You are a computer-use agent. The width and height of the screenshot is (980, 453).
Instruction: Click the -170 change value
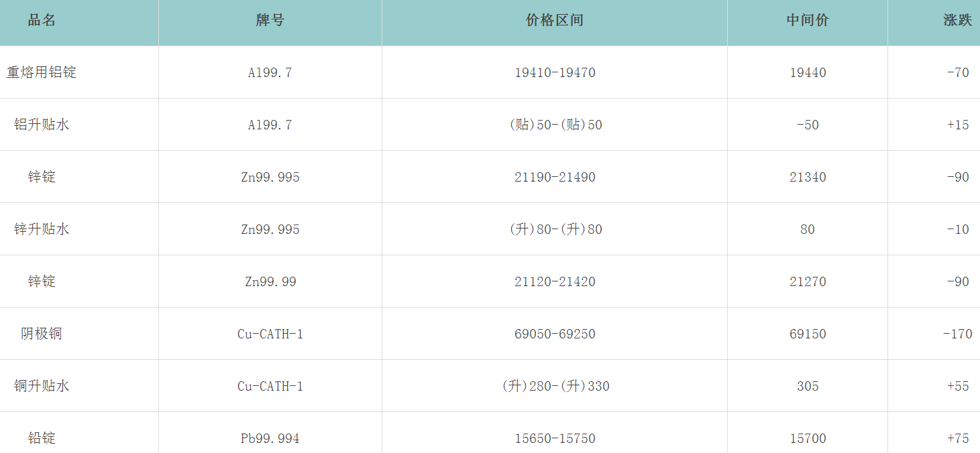(x=957, y=334)
